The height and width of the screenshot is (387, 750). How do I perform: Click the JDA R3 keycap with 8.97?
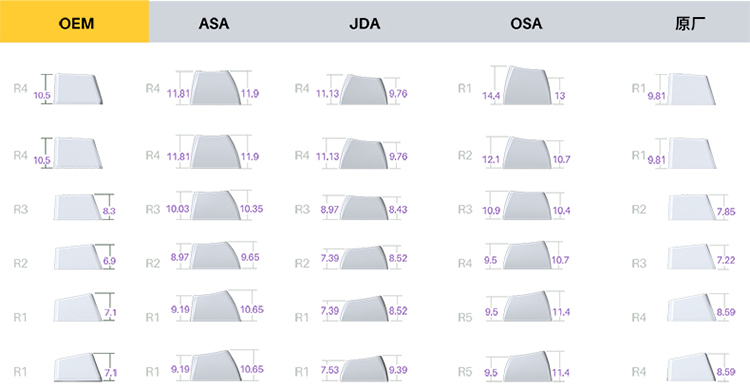coord(364,208)
